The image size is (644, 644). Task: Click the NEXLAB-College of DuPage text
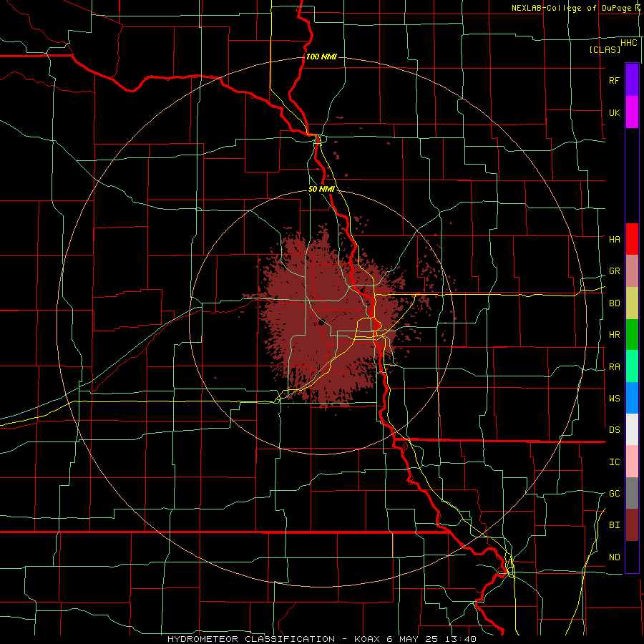coord(571,8)
